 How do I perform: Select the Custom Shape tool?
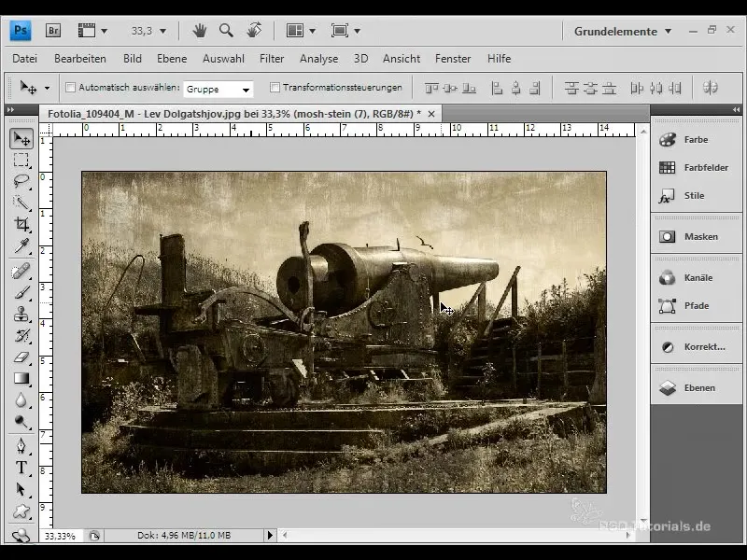pyautogui.click(x=21, y=511)
